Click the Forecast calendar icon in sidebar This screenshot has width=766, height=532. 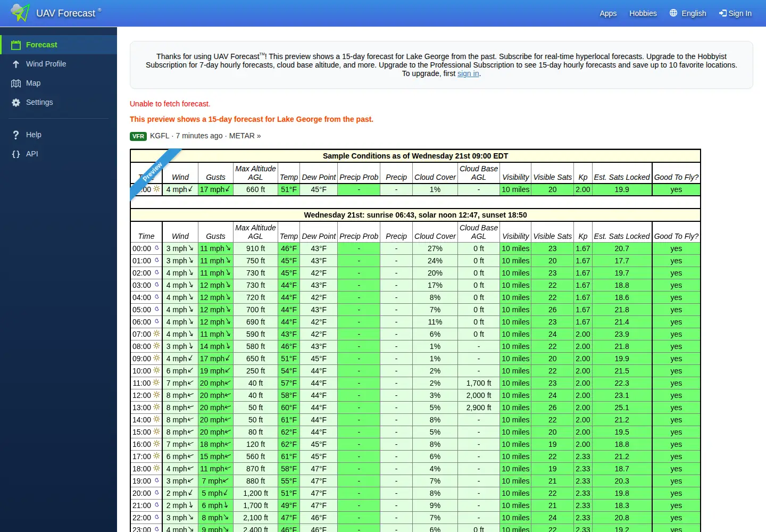(16, 45)
